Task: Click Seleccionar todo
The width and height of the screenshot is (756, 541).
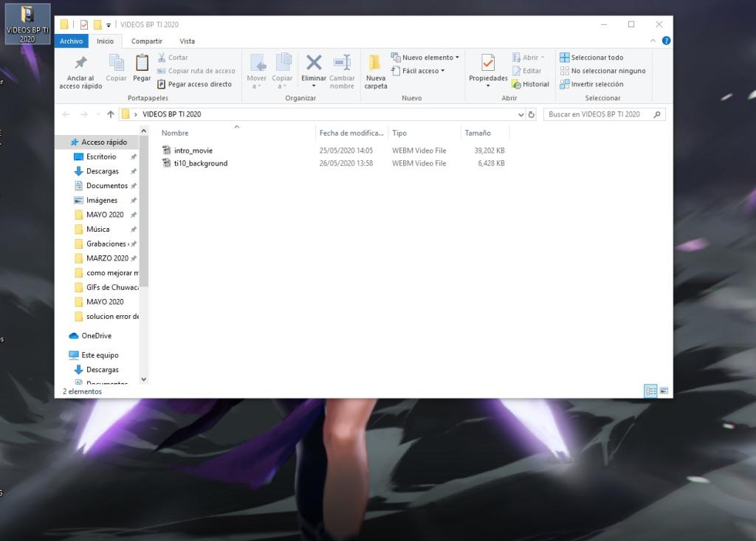Action: [591, 58]
